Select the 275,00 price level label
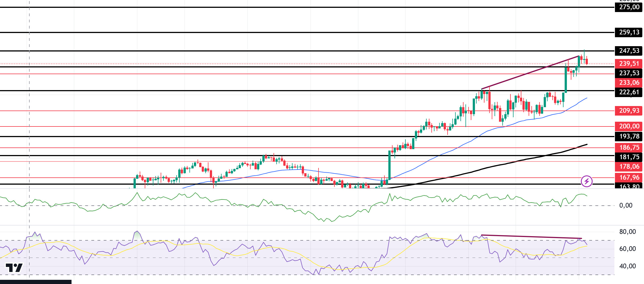This screenshot has width=644, height=284. 629,7
